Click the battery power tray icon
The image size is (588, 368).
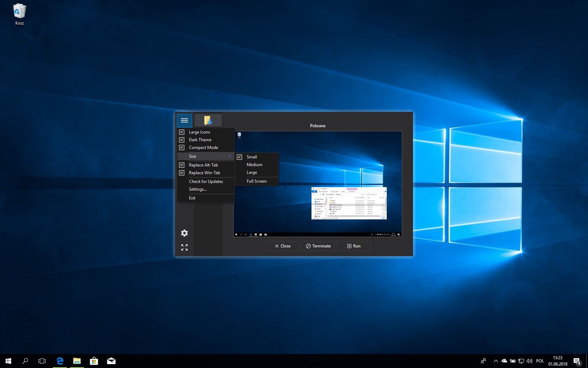(513, 361)
